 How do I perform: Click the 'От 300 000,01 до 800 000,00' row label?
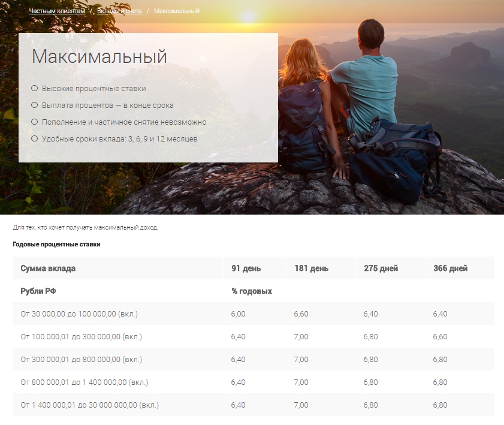click(81, 360)
